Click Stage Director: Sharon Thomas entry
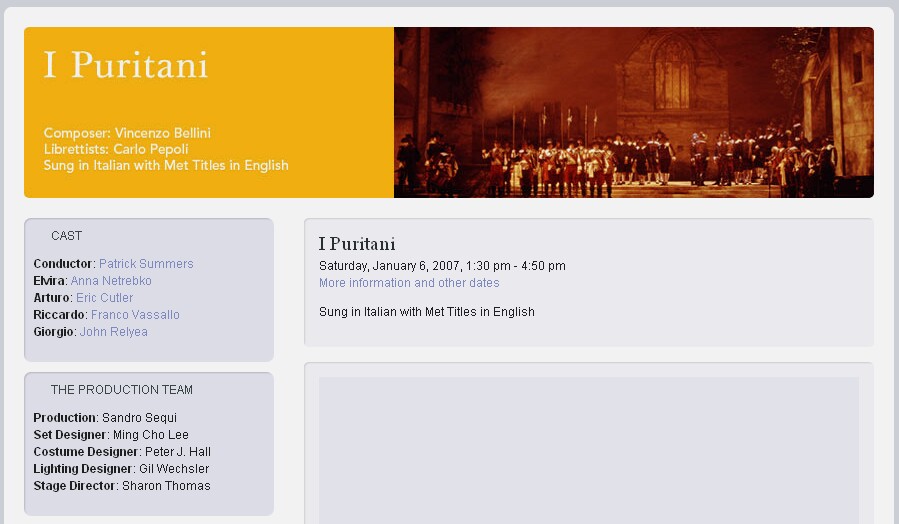This screenshot has width=899, height=524. pos(122,486)
